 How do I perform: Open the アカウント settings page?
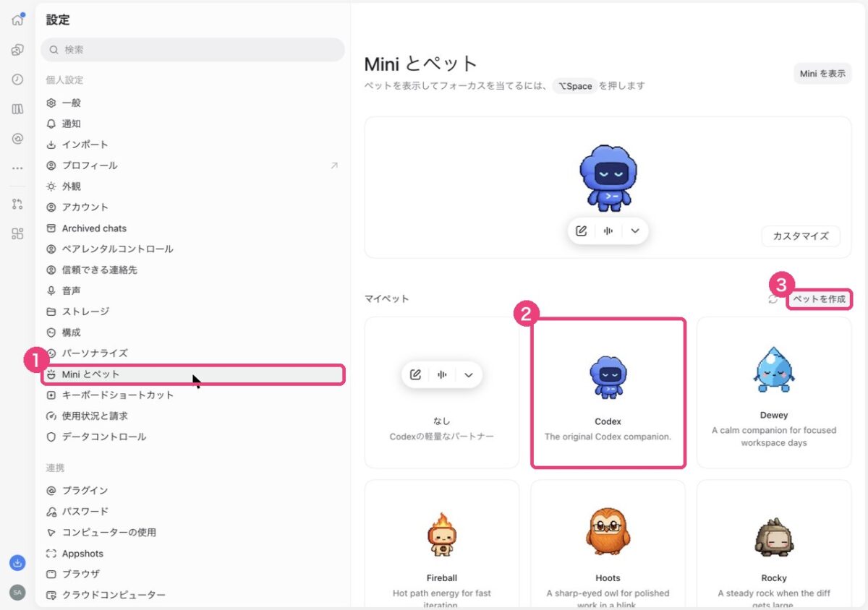coord(192,207)
